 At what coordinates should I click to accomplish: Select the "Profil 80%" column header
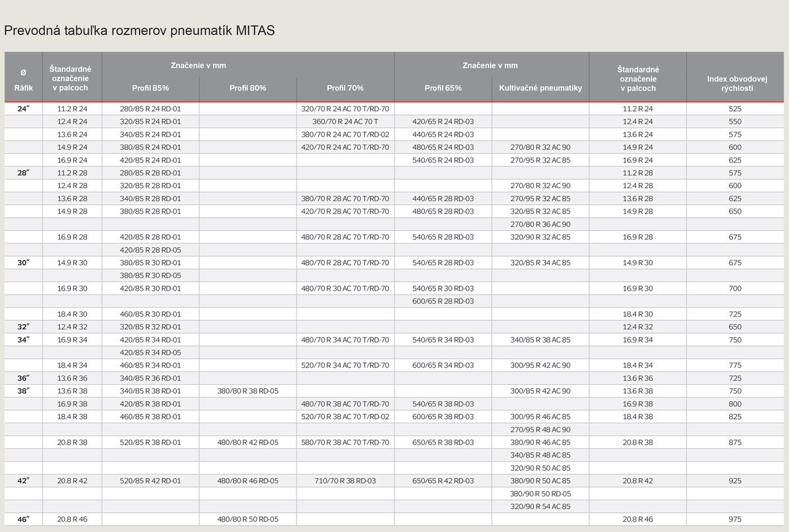click(247, 88)
